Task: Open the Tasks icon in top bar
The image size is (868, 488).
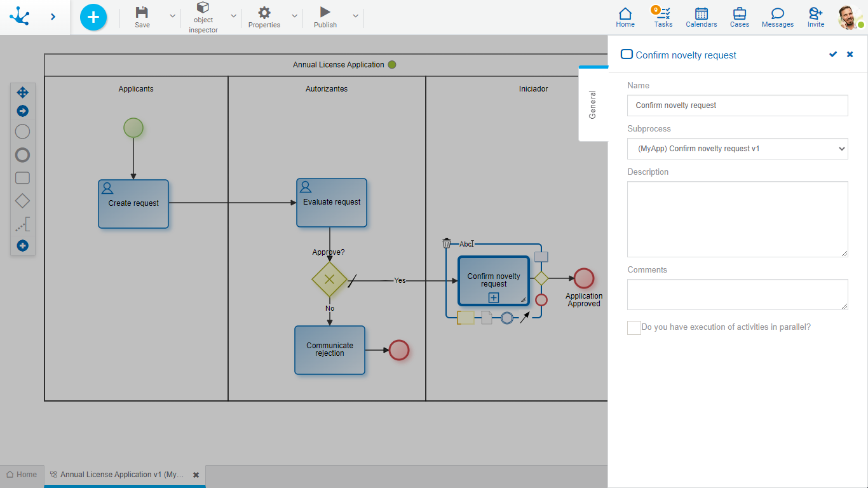Action: (663, 17)
